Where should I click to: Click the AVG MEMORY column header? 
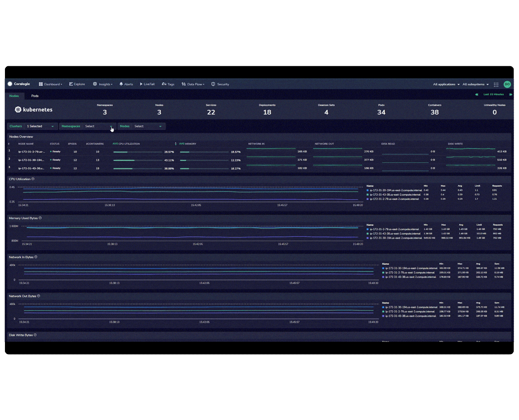pos(187,144)
